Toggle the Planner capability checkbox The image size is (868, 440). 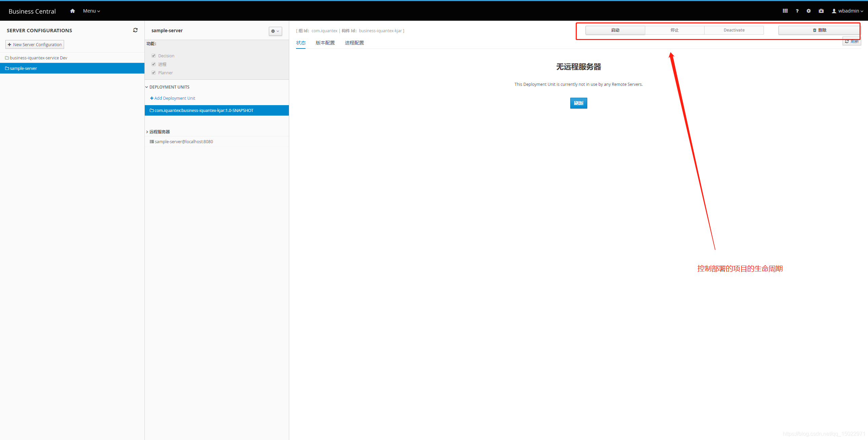tap(154, 73)
